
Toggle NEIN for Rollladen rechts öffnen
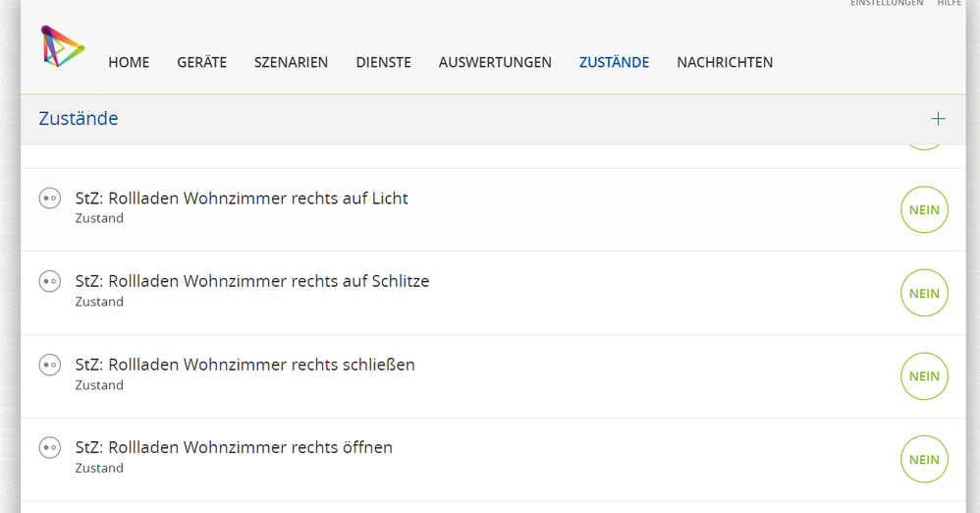pyautogui.click(x=924, y=459)
